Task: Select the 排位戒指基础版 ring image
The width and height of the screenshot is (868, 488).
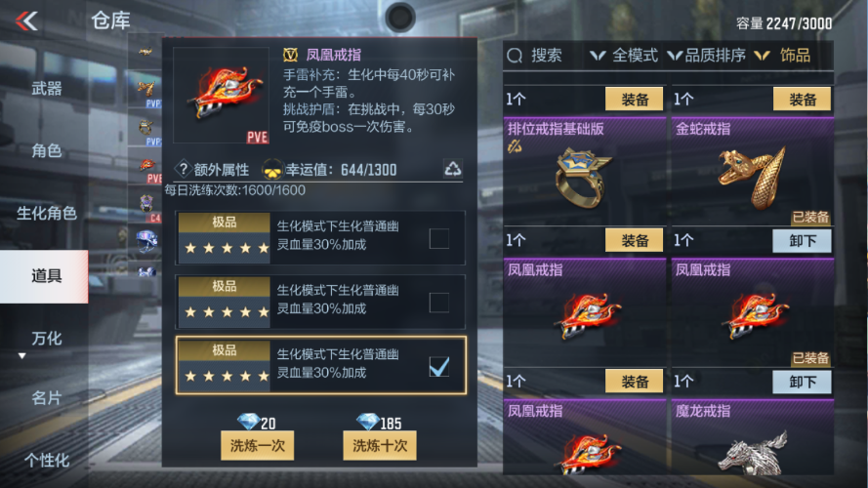Action: pyautogui.click(x=584, y=177)
